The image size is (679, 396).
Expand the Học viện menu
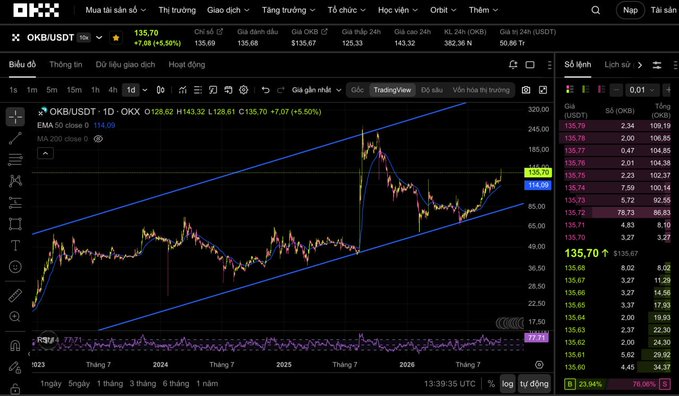[x=398, y=10]
